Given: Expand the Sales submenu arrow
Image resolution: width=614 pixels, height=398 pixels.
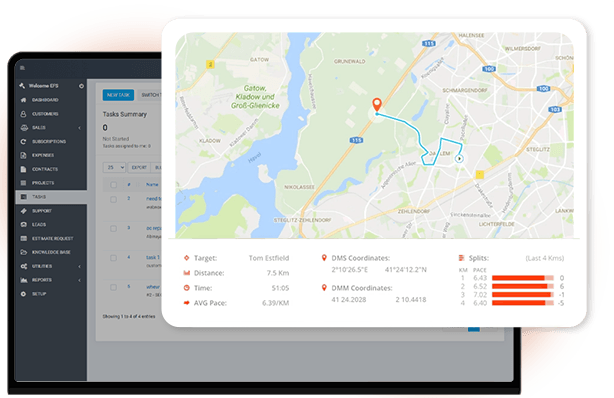Looking at the screenshot, I should [x=79, y=128].
